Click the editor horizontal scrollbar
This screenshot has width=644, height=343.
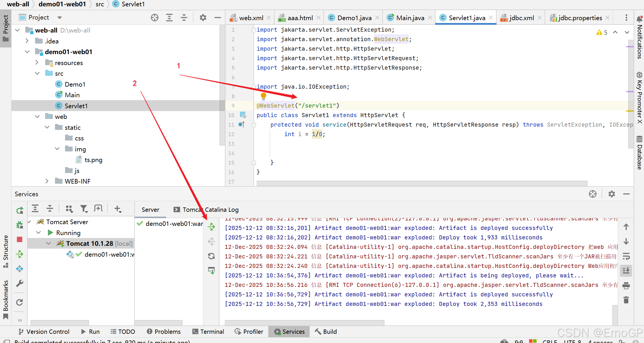click(422, 183)
